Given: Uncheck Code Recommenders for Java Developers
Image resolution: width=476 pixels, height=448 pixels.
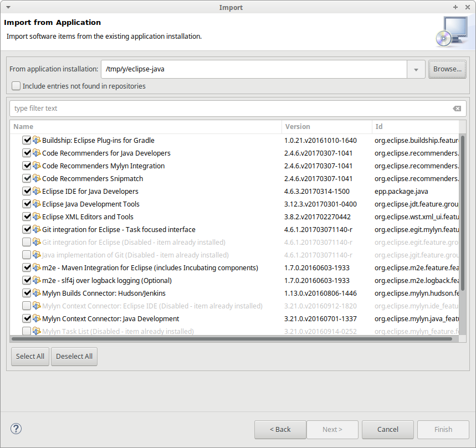Looking at the screenshot, I should coord(27,153).
